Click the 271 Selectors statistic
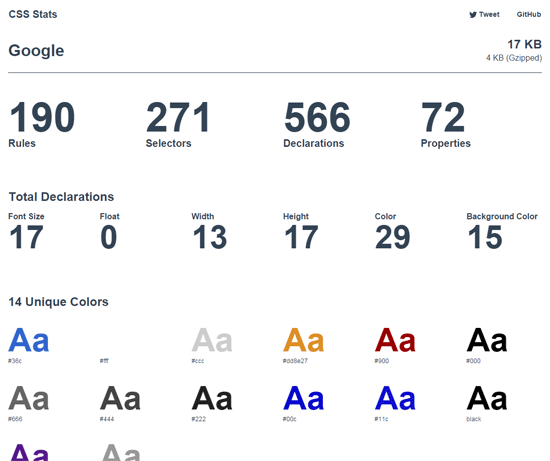 (178, 124)
